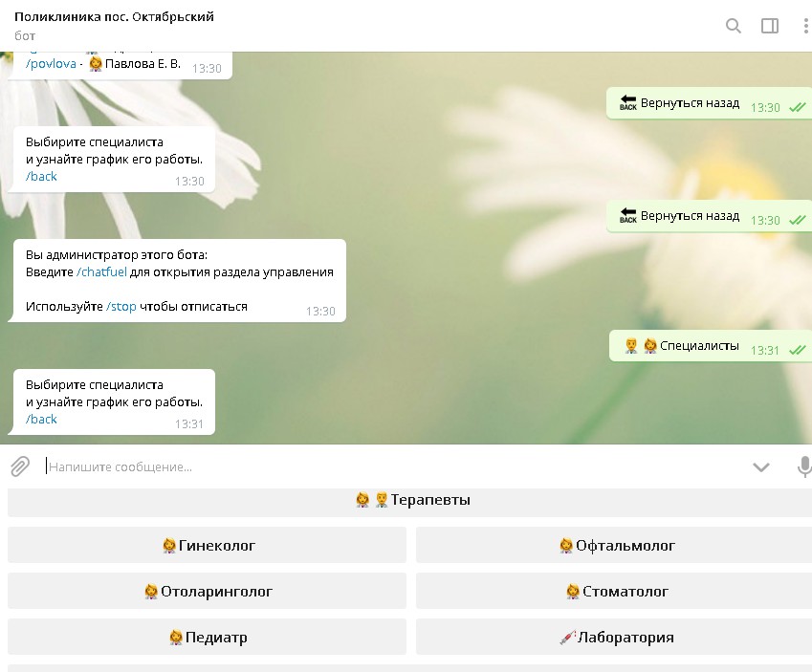Screen dimensions: 812x672
Task: Click the second Вернуться назад sent message
Action: 709,216
